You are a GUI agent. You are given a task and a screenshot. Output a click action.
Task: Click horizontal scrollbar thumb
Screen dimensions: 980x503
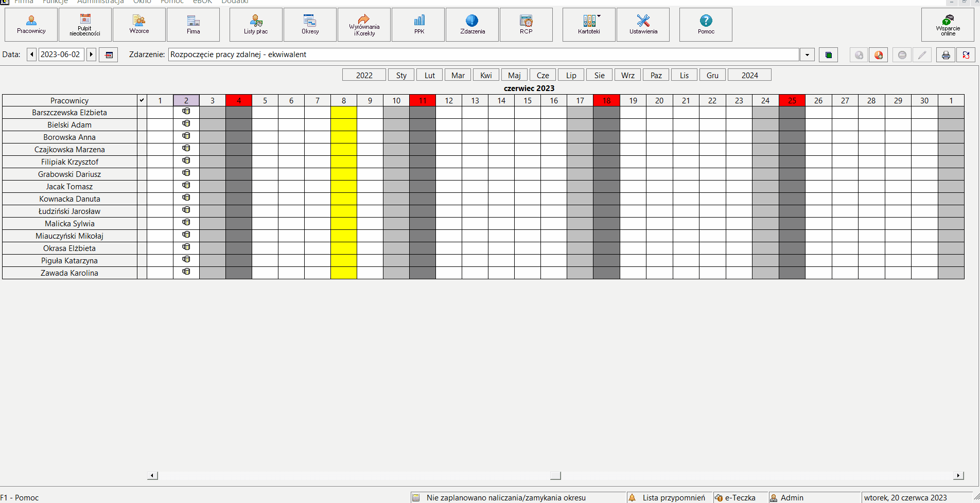pyautogui.click(x=555, y=476)
